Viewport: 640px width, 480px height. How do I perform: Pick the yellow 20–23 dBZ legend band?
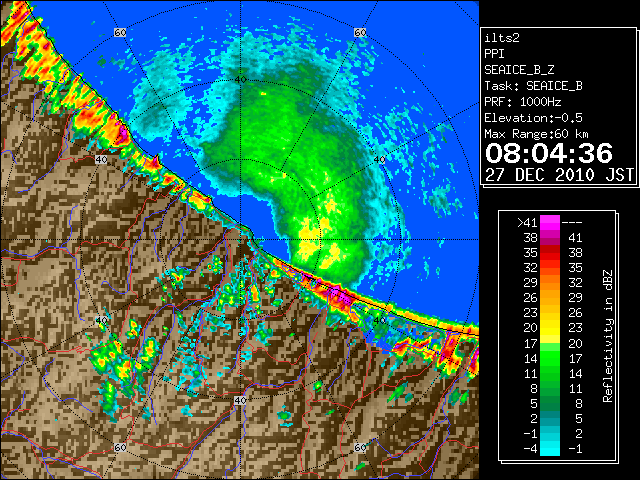pyautogui.click(x=550, y=328)
